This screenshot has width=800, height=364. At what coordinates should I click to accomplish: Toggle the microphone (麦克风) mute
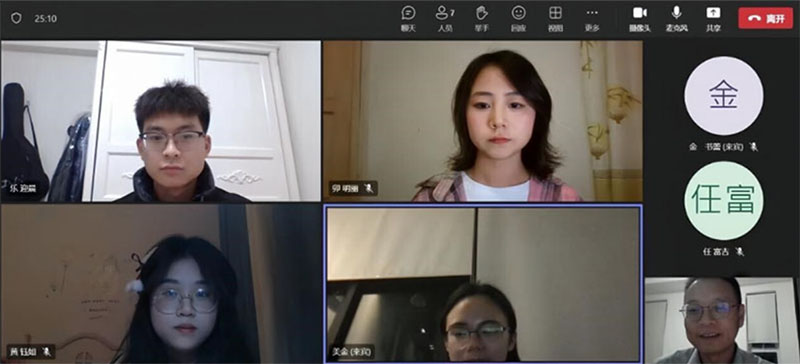[677, 19]
